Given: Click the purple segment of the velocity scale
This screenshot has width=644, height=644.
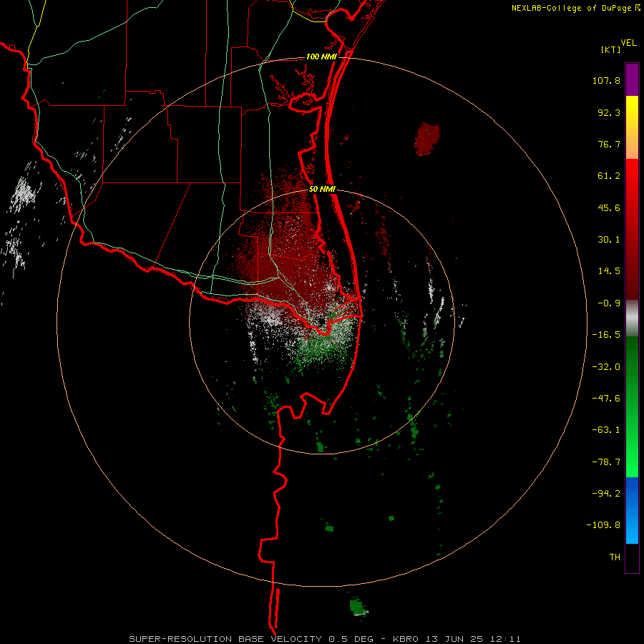Looking at the screenshot, I should [x=632, y=79].
